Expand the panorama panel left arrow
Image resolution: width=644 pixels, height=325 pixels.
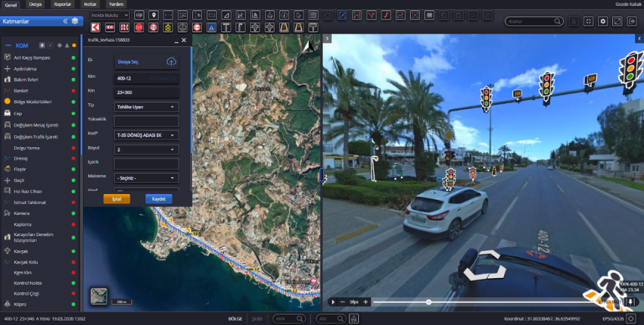pos(327,39)
